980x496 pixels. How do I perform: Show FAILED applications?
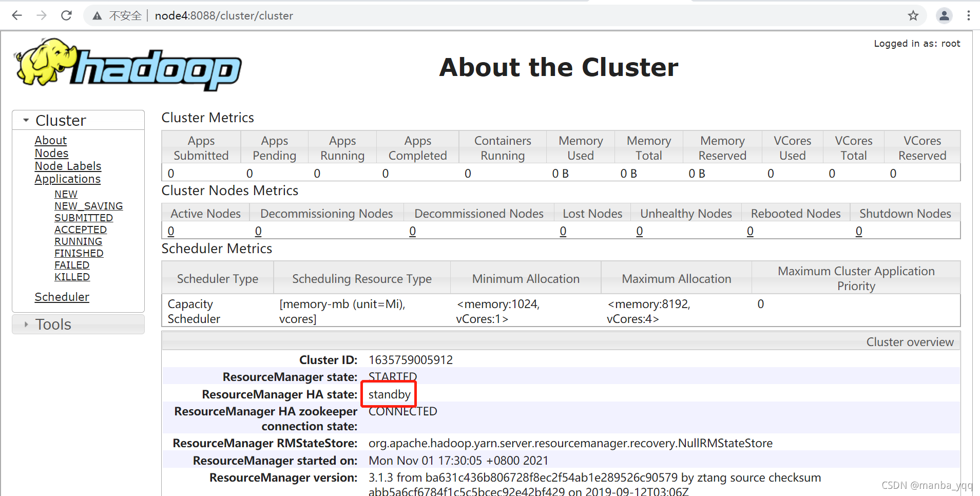72,265
